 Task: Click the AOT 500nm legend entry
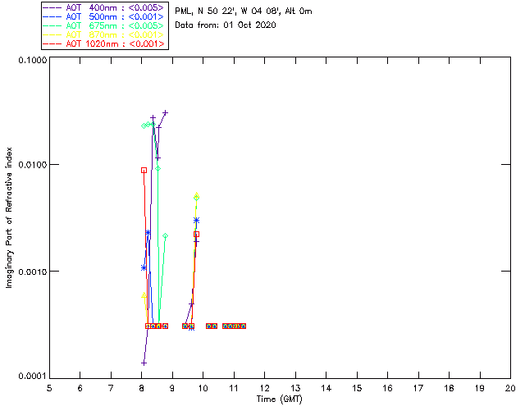coord(104,16)
